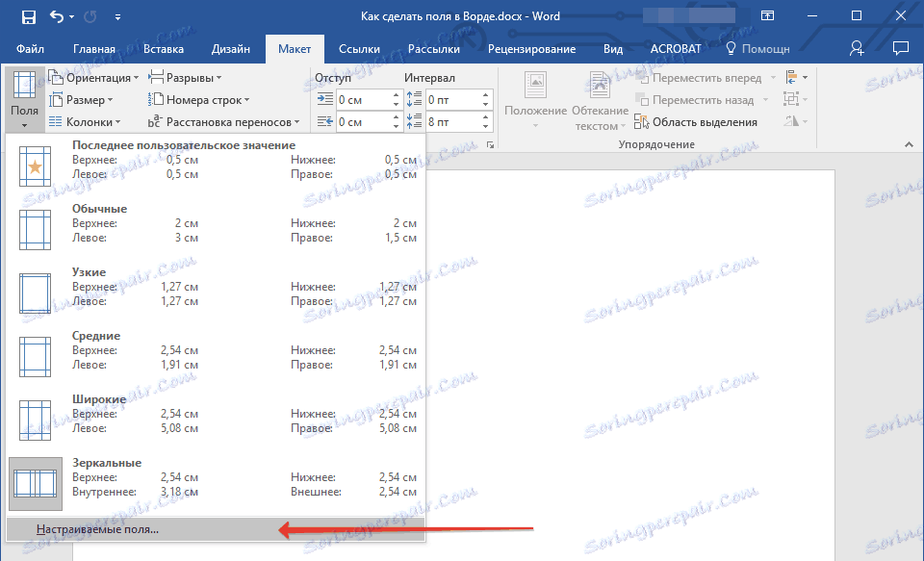The width and height of the screenshot is (924, 561).
Task: Click spacing after field showing 8 пт
Action: click(x=452, y=122)
